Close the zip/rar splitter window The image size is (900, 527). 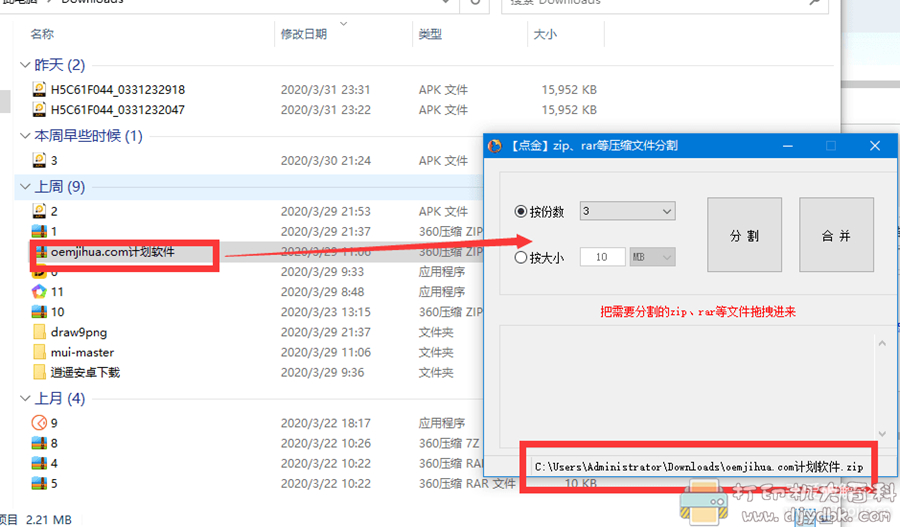click(875, 146)
